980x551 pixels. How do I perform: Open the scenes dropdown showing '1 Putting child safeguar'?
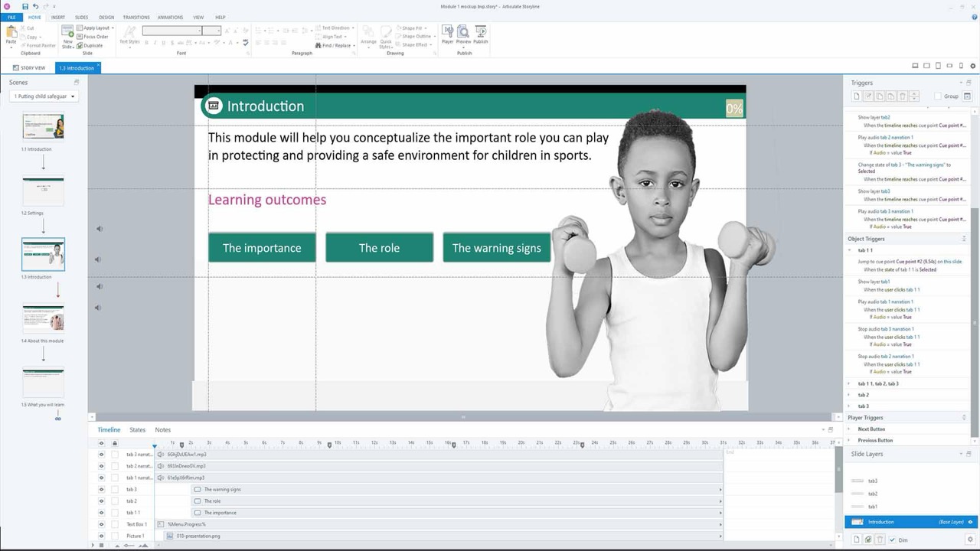pyautogui.click(x=44, y=96)
